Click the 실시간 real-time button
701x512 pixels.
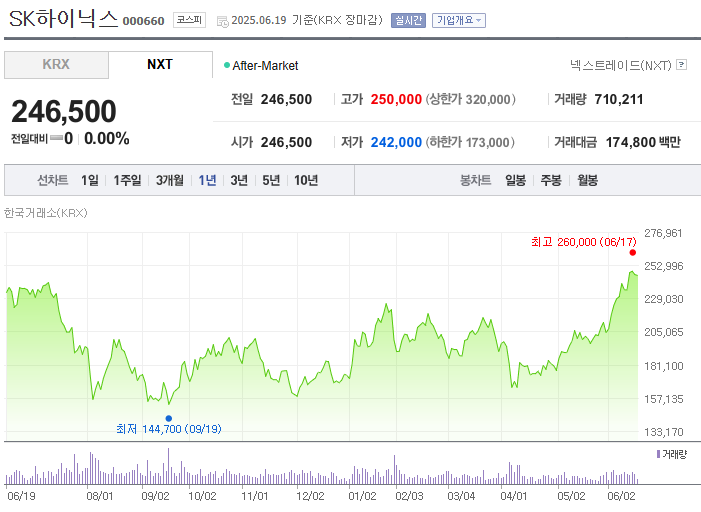(x=408, y=21)
